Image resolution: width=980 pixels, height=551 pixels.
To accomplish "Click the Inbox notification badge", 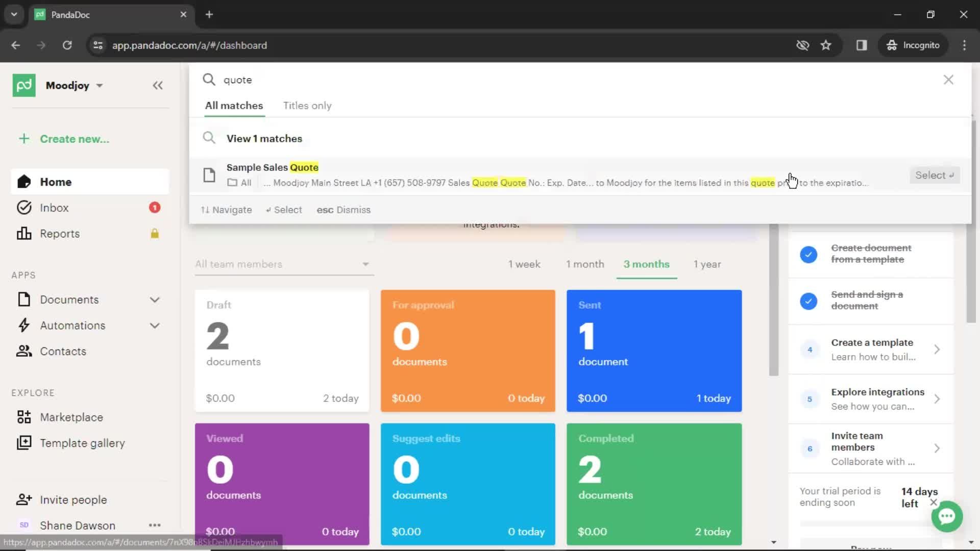I will pyautogui.click(x=155, y=208).
